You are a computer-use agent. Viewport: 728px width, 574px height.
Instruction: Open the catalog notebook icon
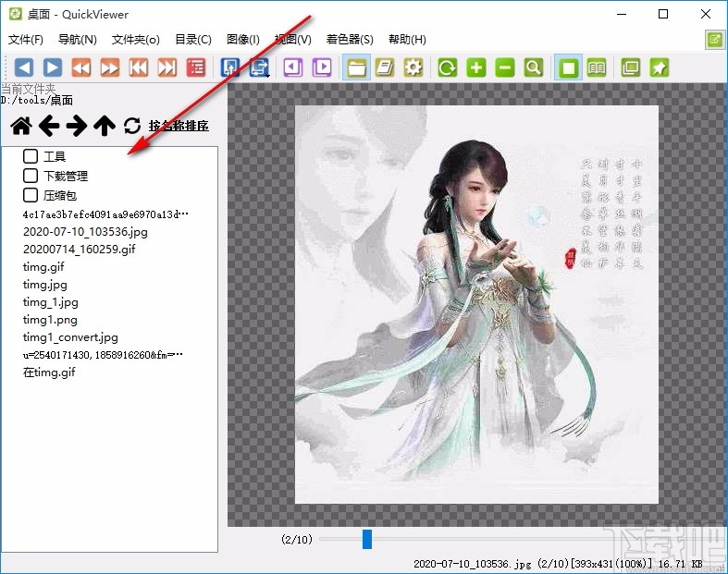point(385,67)
